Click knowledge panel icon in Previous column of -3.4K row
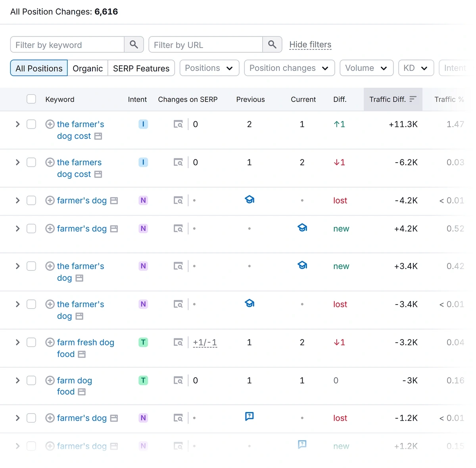The height and width of the screenshot is (468, 476). [x=250, y=303]
